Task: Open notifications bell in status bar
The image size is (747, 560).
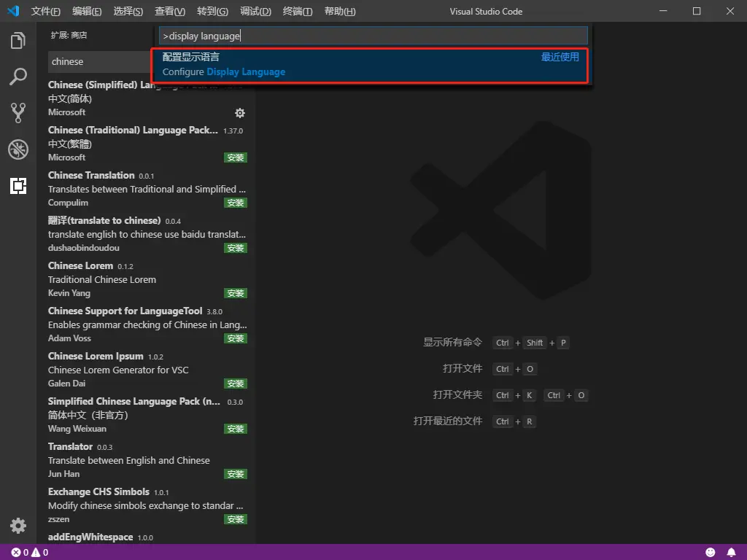Action: tap(731, 553)
